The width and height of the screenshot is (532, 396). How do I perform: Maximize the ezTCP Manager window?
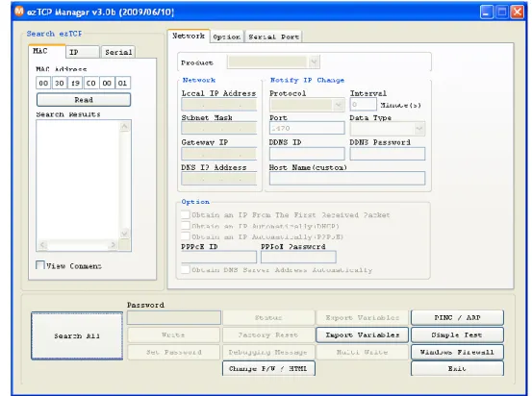(502, 12)
